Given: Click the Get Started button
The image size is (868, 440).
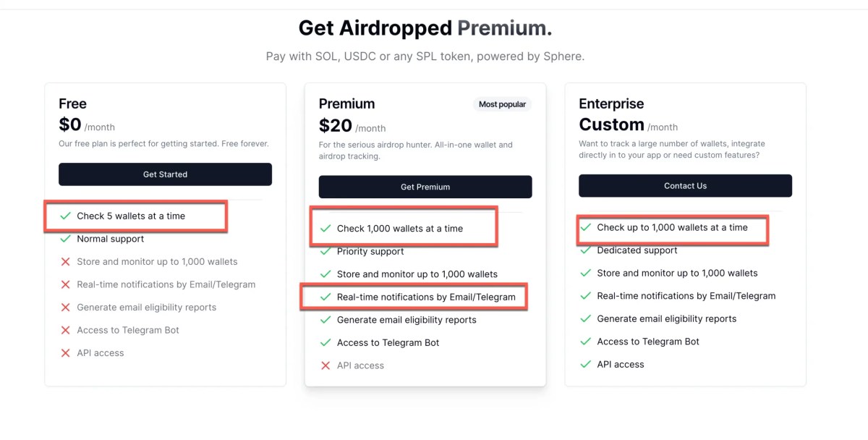Looking at the screenshot, I should click(165, 174).
